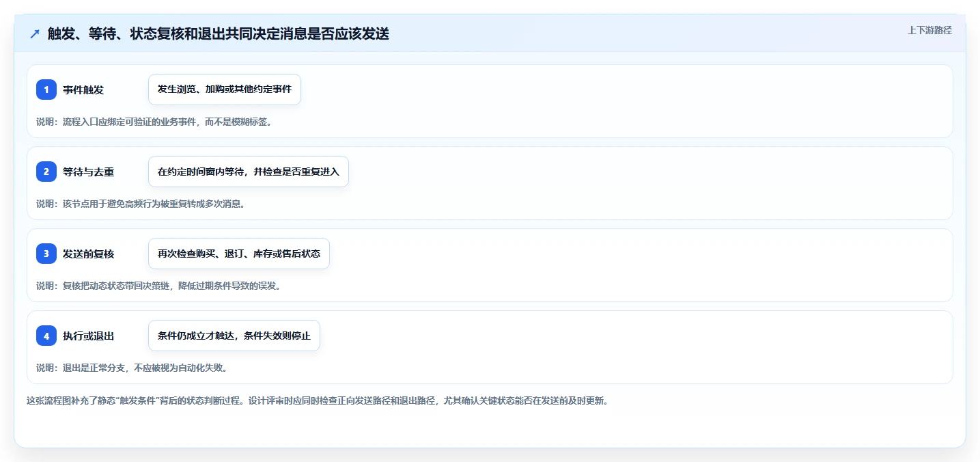Click the arrow icon beside the main heading
The height and width of the screenshot is (462, 980).
[x=35, y=34]
